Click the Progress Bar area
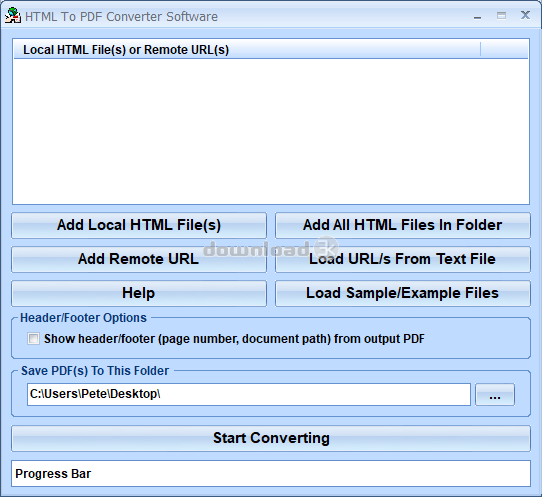Screen dimensions: 542x497 coord(271,473)
